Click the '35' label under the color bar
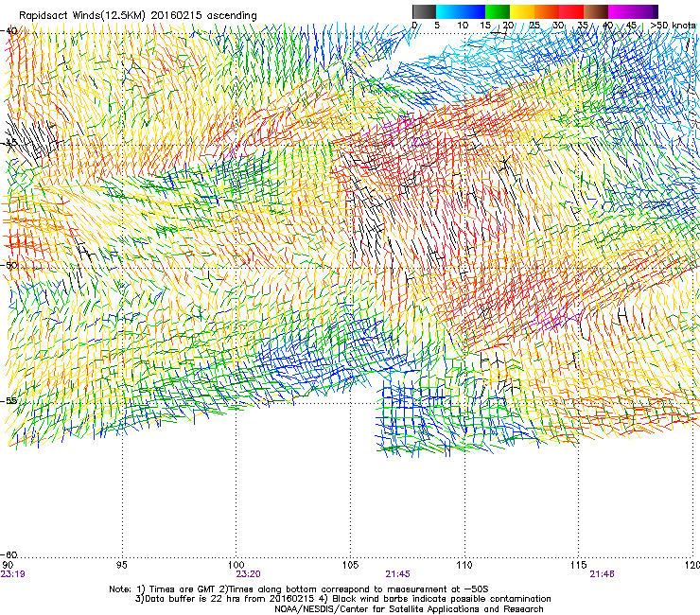 coord(583,25)
